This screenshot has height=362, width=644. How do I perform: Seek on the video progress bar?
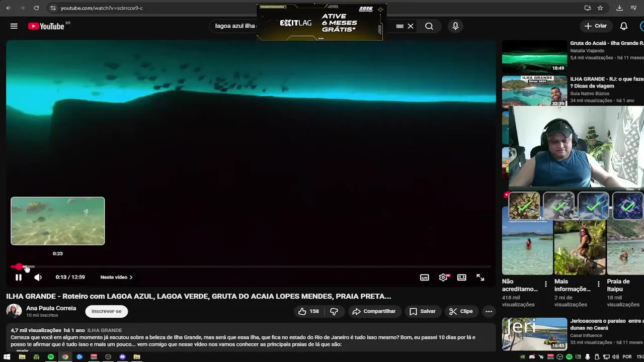[251, 267]
